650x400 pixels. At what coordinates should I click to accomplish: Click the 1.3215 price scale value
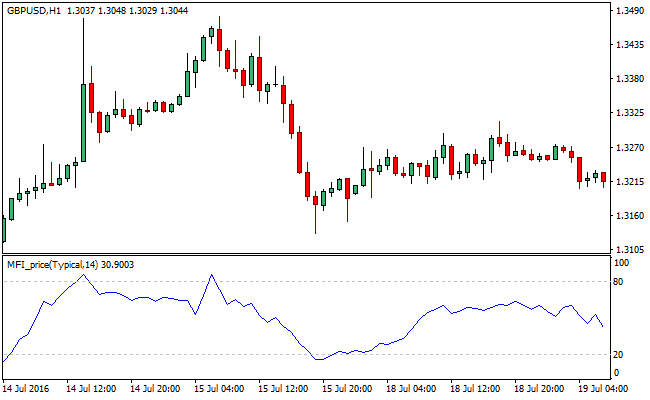(628, 182)
